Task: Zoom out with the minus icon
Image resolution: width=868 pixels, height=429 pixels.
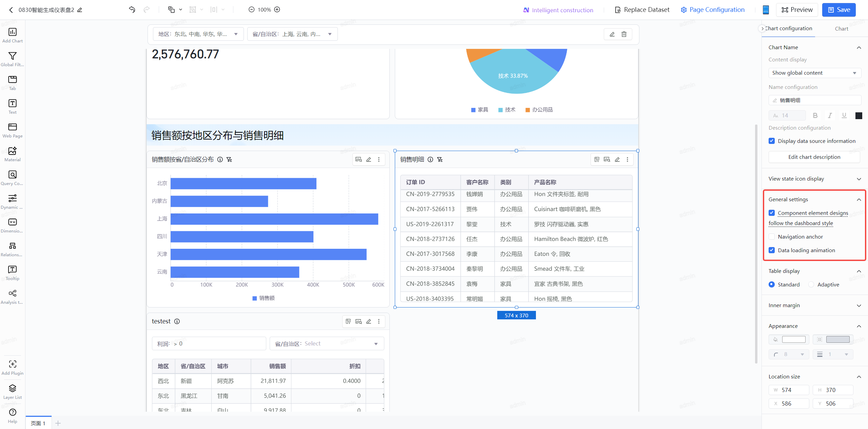Action: 251,10
